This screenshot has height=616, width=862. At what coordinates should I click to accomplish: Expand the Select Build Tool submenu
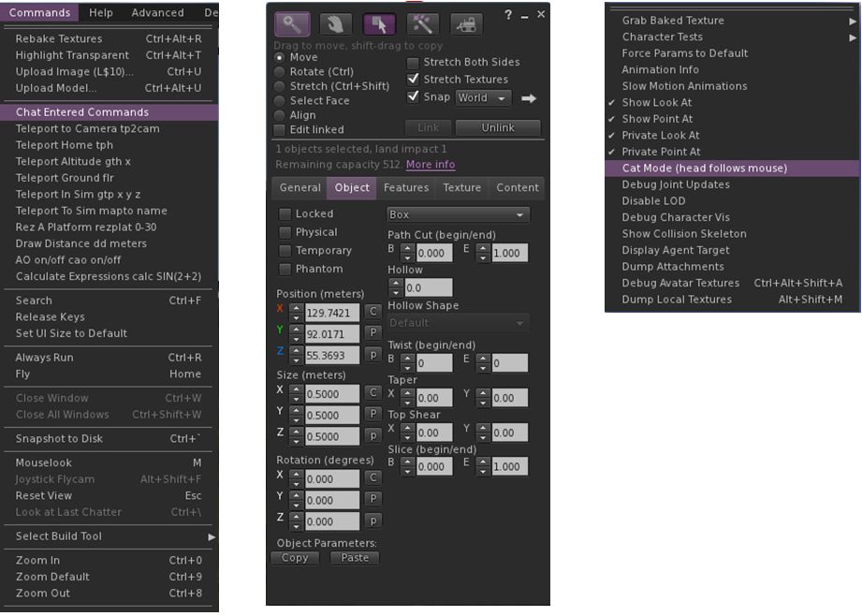pyautogui.click(x=110, y=536)
